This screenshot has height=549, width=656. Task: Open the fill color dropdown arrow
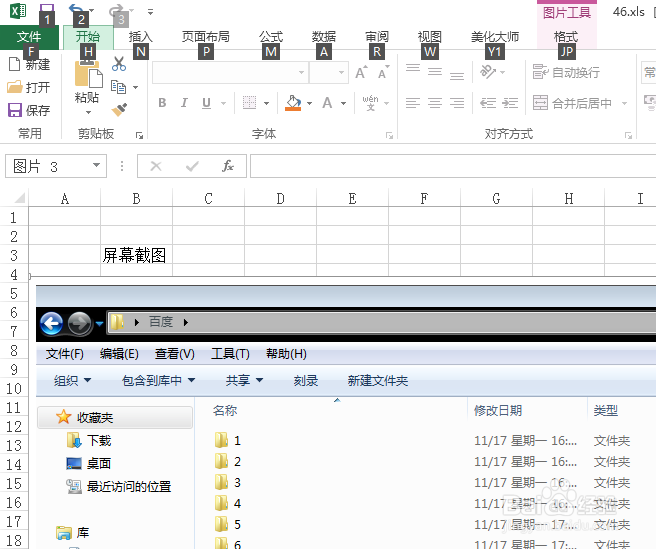[x=310, y=103]
